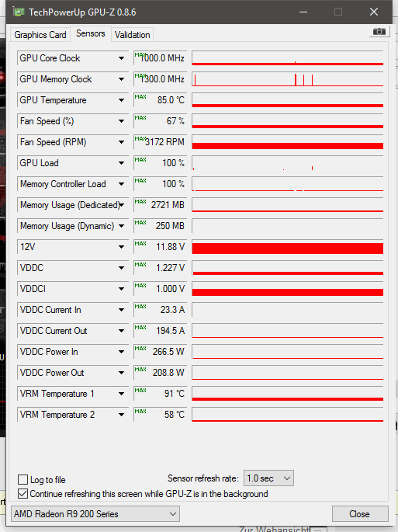Click the Fan Speed (RPM) history graph
This screenshot has height=532, width=398.
tap(288, 142)
